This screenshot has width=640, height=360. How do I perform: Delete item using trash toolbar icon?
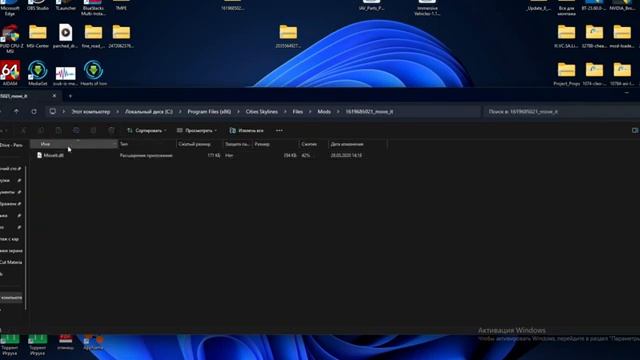tap(111, 131)
